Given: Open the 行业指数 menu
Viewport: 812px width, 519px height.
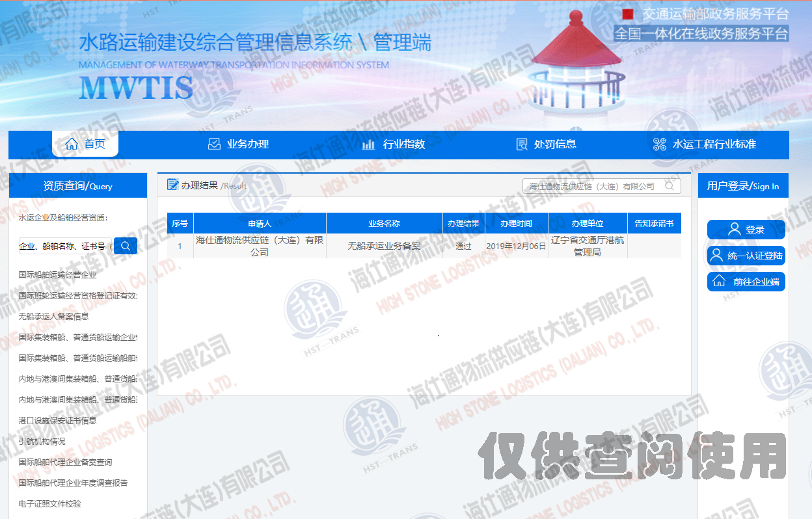Looking at the screenshot, I should pos(394,144).
